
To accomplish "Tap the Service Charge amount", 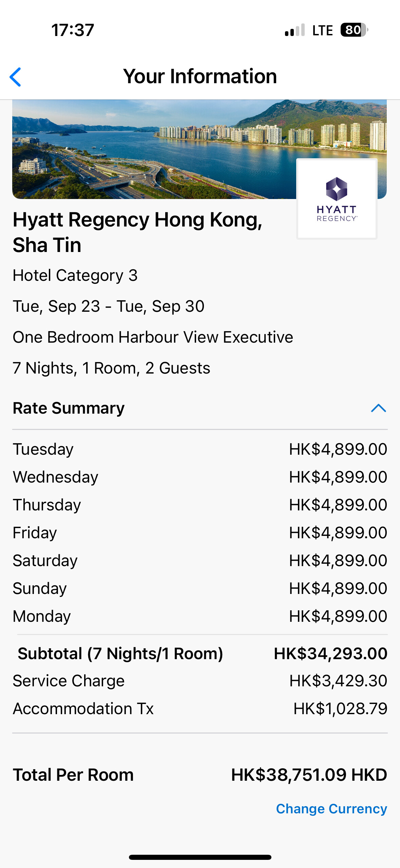I will (x=338, y=681).
